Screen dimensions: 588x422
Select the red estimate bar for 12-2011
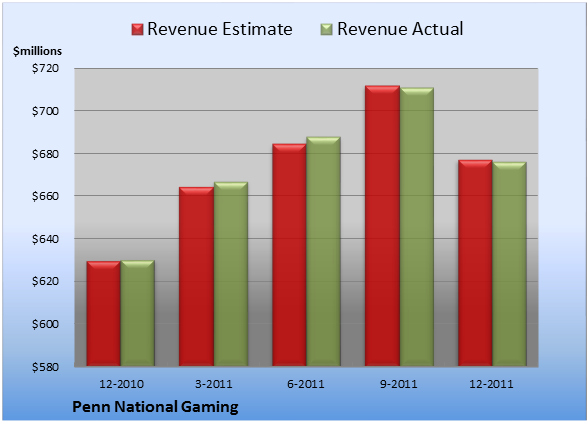[x=475, y=263]
